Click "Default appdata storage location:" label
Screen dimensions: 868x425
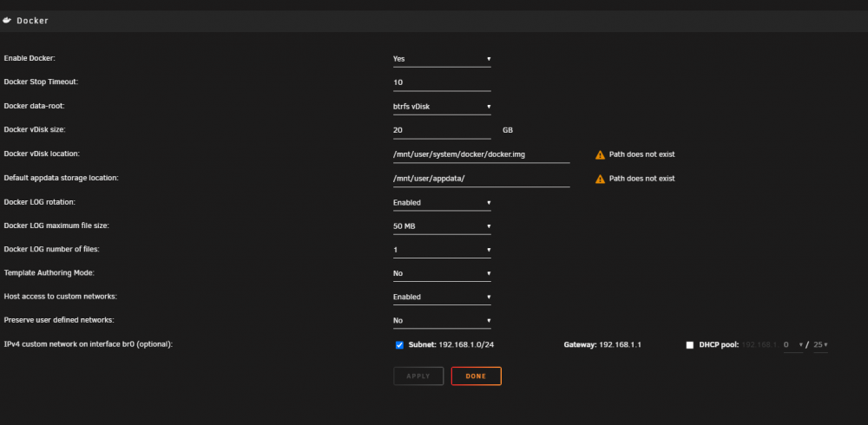(x=62, y=178)
